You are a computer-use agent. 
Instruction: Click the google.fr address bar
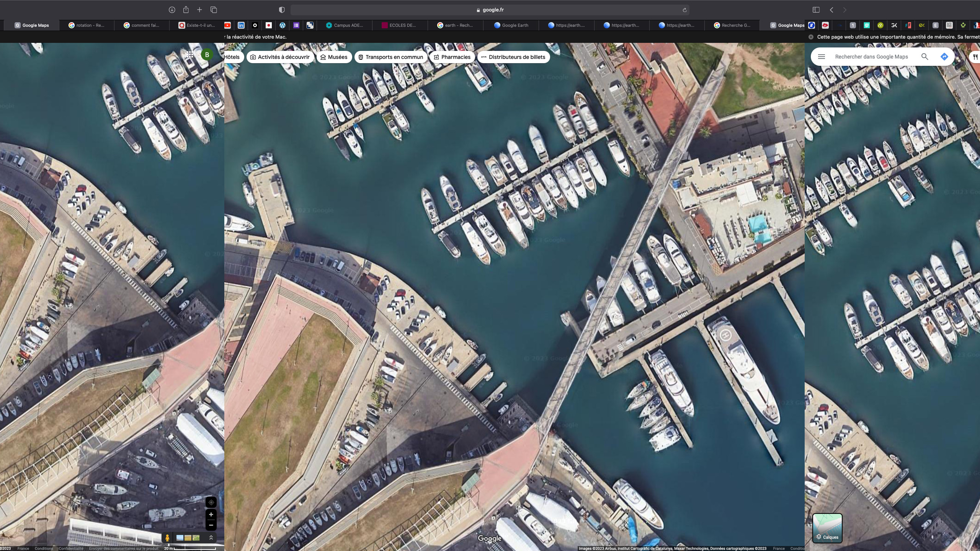tap(490, 10)
